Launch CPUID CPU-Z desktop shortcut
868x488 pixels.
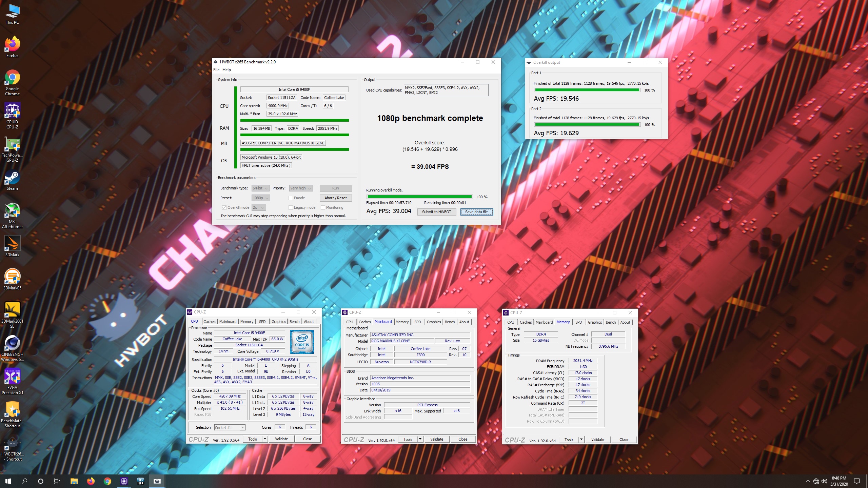12,116
